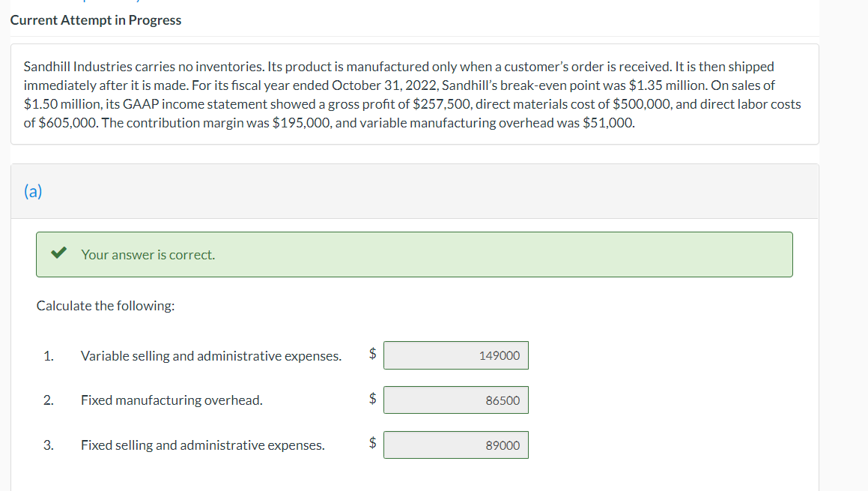Click the Sandhill Industries problem description paragraph

412,94
